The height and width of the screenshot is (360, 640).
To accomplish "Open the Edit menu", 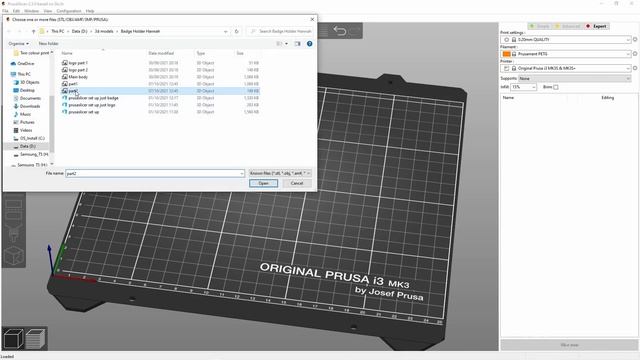I will (16, 11).
